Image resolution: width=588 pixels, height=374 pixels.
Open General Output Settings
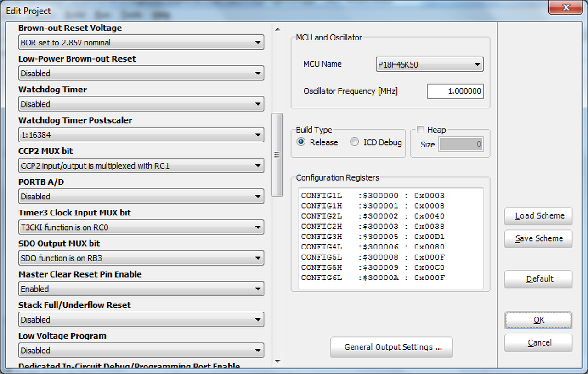point(391,347)
